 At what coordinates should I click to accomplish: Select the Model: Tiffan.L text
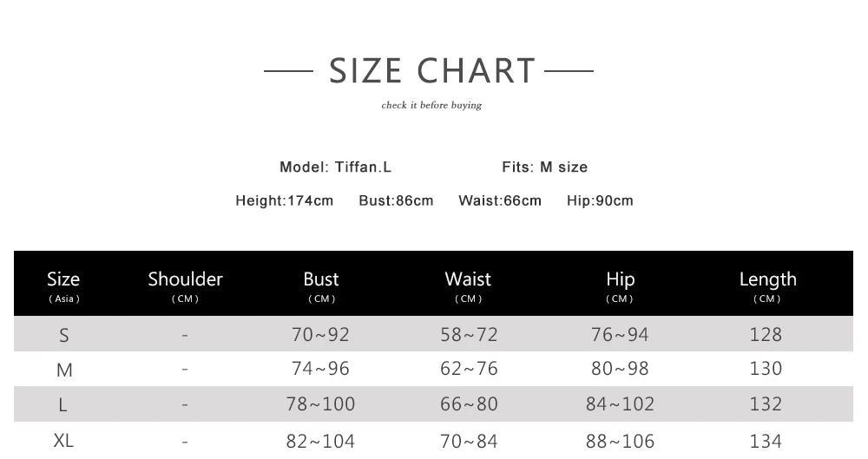[x=336, y=167]
